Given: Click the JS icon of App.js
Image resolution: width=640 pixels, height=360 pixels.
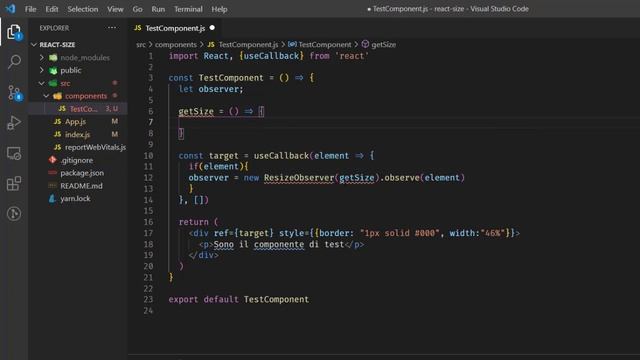Looking at the screenshot, I should pyautogui.click(x=58, y=122).
